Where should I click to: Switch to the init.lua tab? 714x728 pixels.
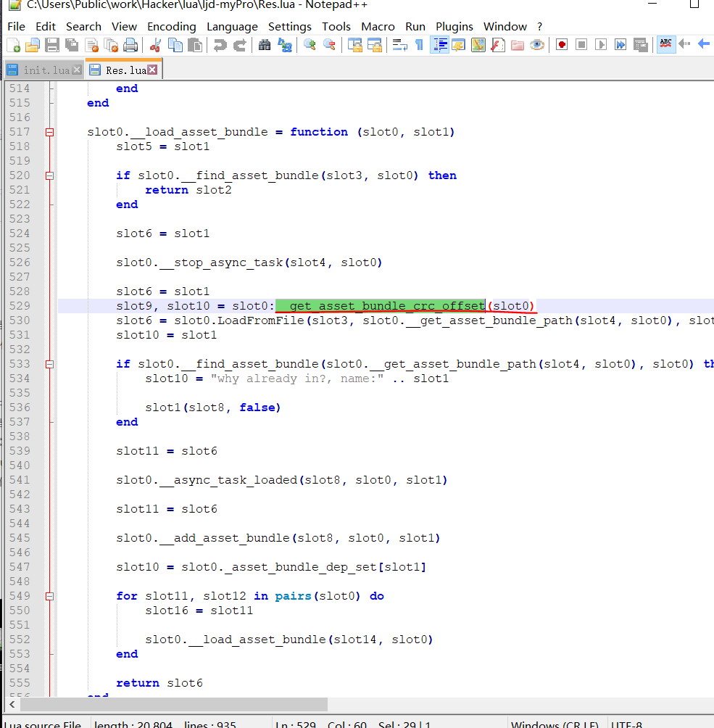click(x=46, y=70)
